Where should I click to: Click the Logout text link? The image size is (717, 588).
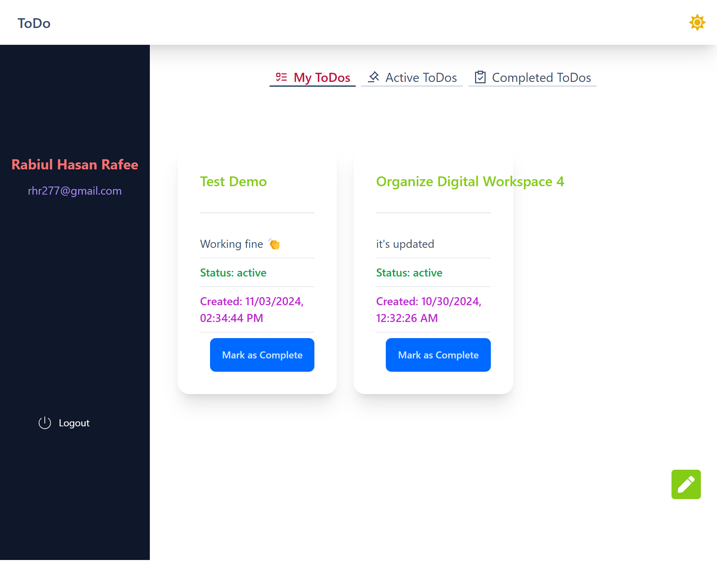74,423
